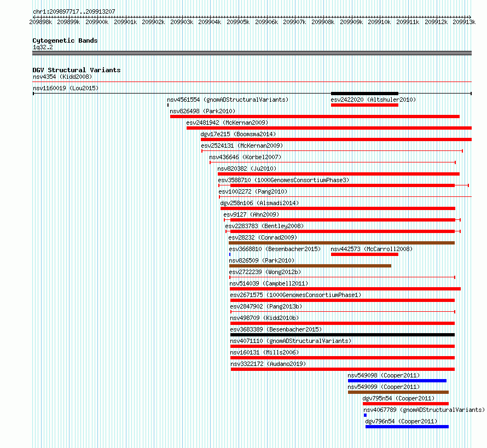The width and height of the screenshot is (487, 448).
Task: Click esv2671575 (1000GenomesConsortiumPhase1) label
Action: pos(295,295)
